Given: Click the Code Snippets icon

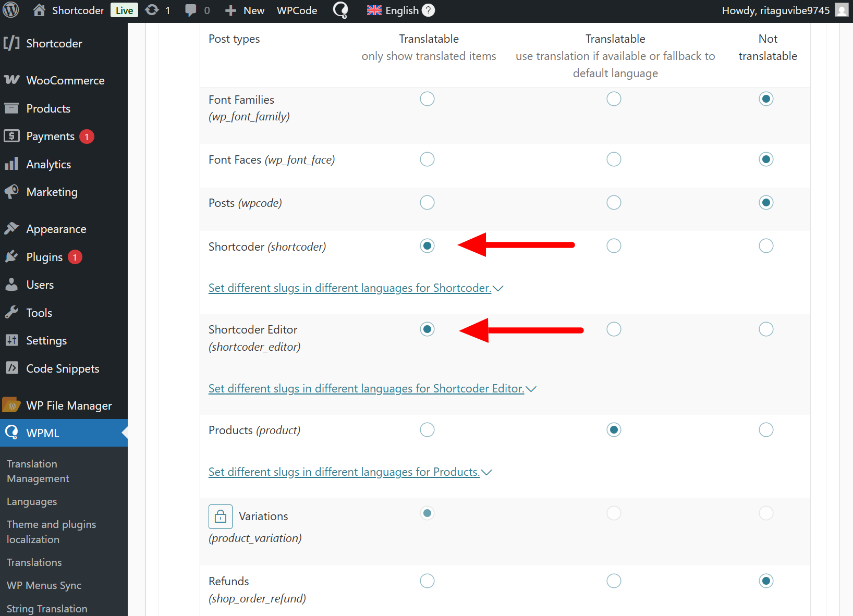Looking at the screenshot, I should [11, 368].
